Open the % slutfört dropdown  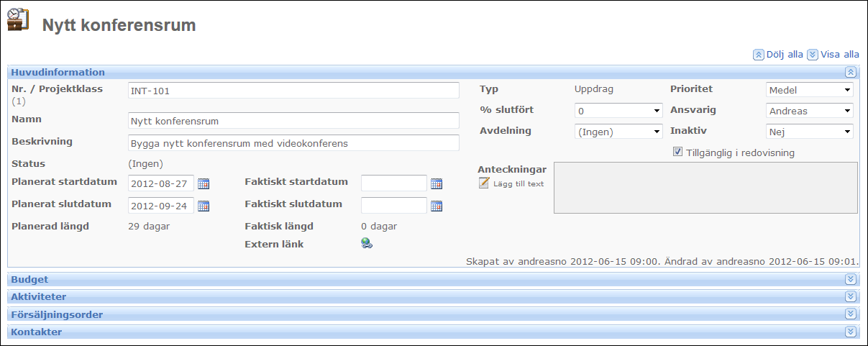[618, 111]
